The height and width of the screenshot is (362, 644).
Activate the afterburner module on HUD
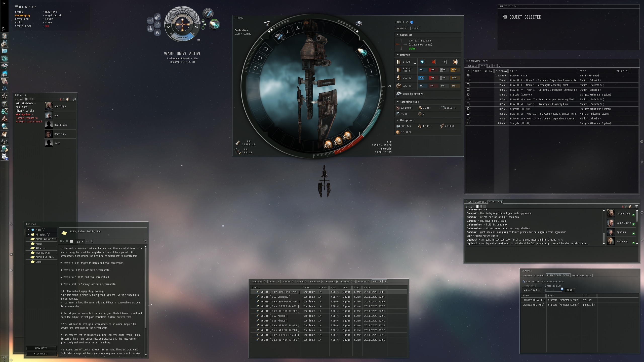[x=214, y=24]
